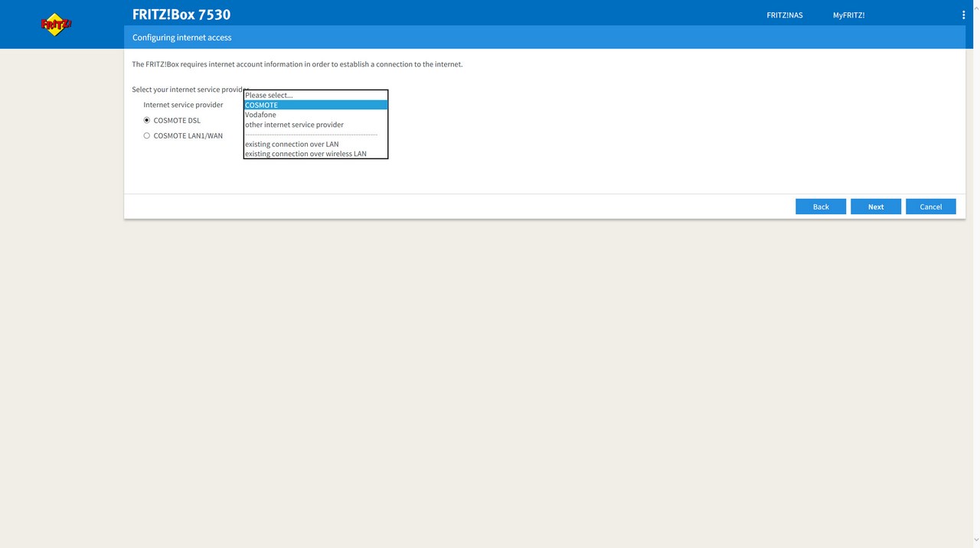980x548 pixels.
Task: Open the three-dot menu in the header
Action: click(963, 15)
